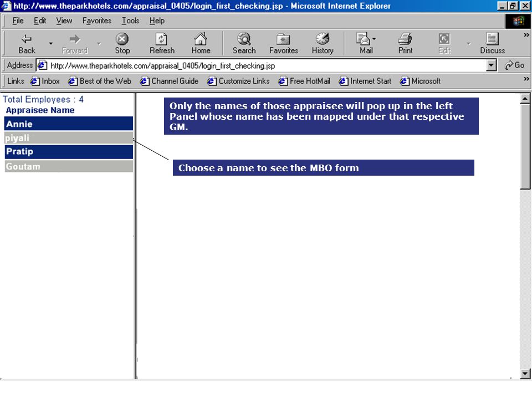Open the File menu

pos(18,21)
